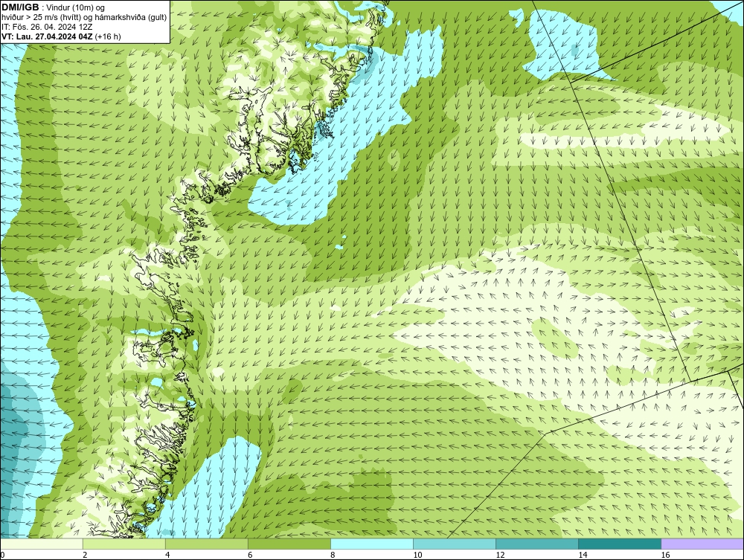This screenshot has height=560, width=744.
Task: Click the legend scale label '6'
Action: point(250,555)
